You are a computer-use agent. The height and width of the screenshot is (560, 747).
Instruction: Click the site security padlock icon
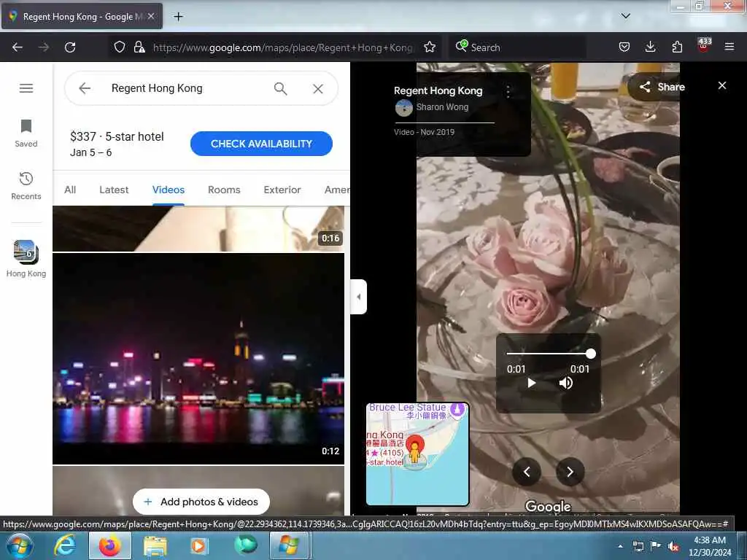pos(139,47)
